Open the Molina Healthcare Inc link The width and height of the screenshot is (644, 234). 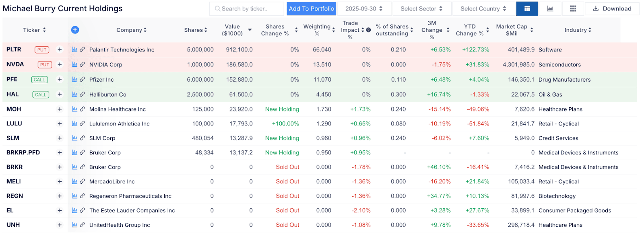(x=118, y=109)
